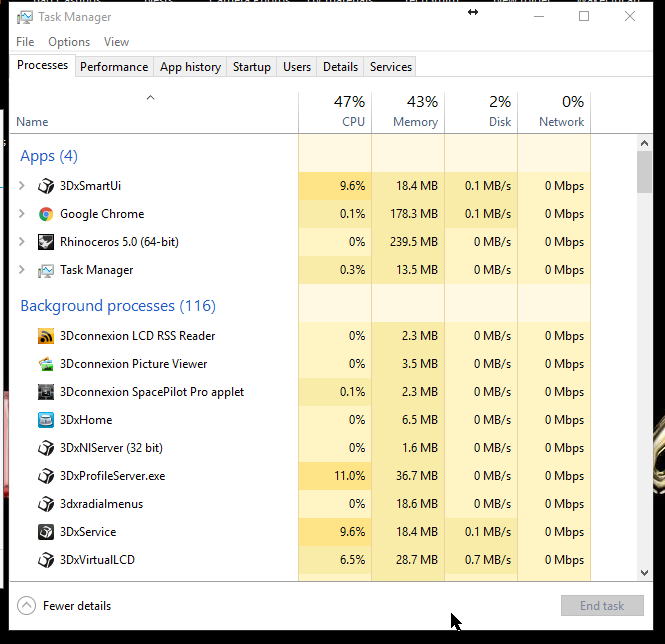Click the 0.7 MB/s disk value
Image resolution: width=665 pixels, height=644 pixels.
tap(488, 560)
